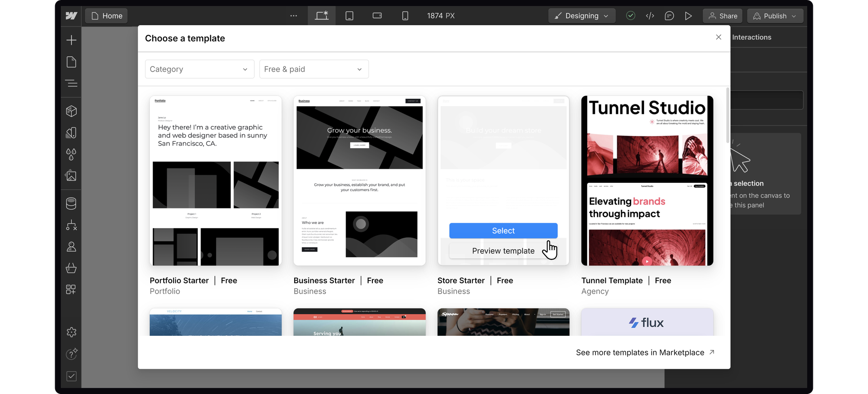This screenshot has width=868, height=394.
Task: Open the Components panel
Action: point(71,111)
